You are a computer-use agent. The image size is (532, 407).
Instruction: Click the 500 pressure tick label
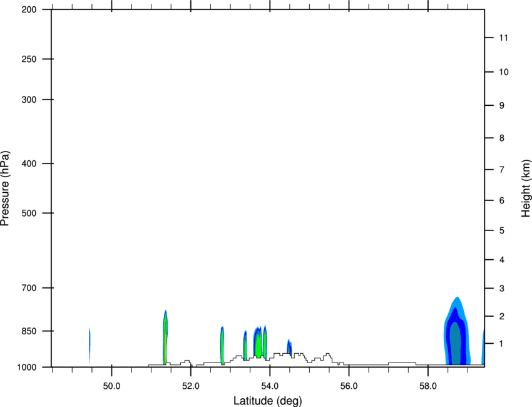pos(29,213)
